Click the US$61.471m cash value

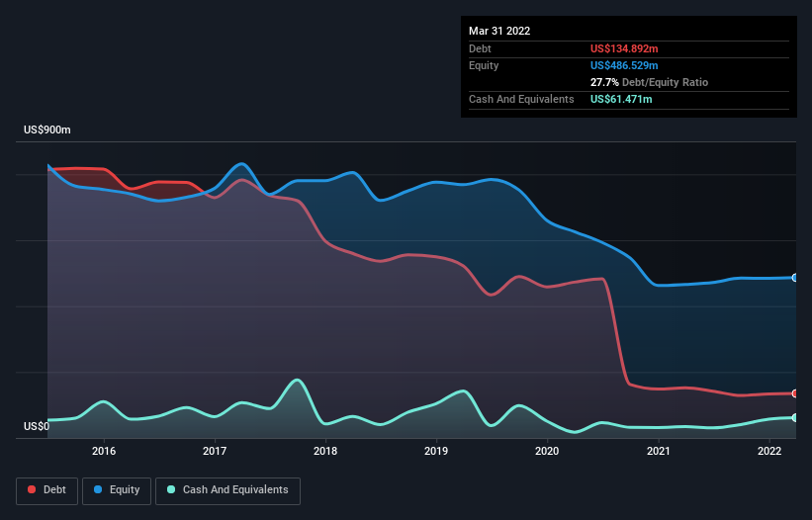[621, 99]
